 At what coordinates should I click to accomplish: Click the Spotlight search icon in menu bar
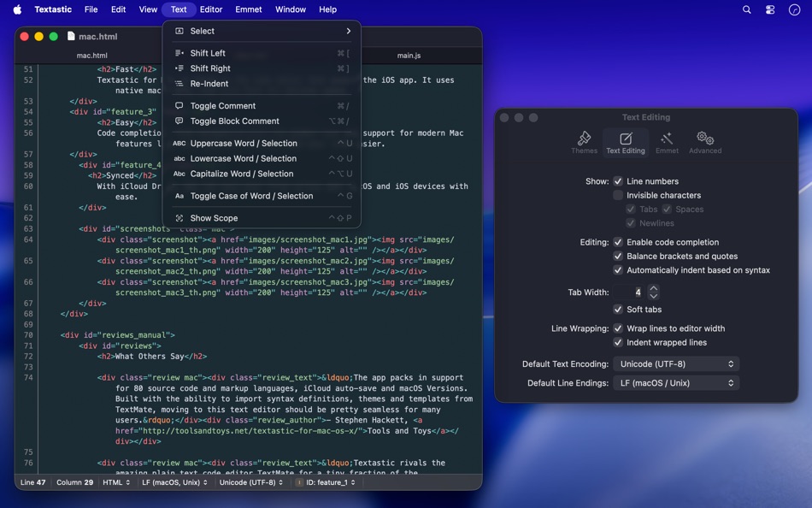pos(746,9)
